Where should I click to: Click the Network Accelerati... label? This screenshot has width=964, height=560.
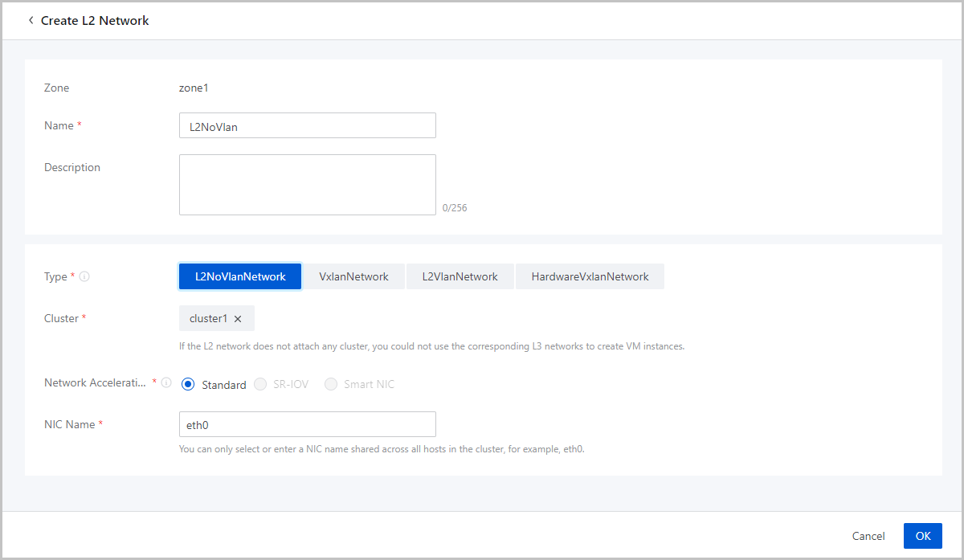click(96, 382)
